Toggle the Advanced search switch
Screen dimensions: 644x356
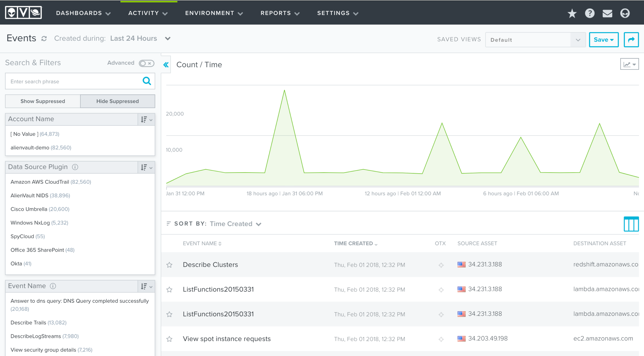click(x=146, y=63)
